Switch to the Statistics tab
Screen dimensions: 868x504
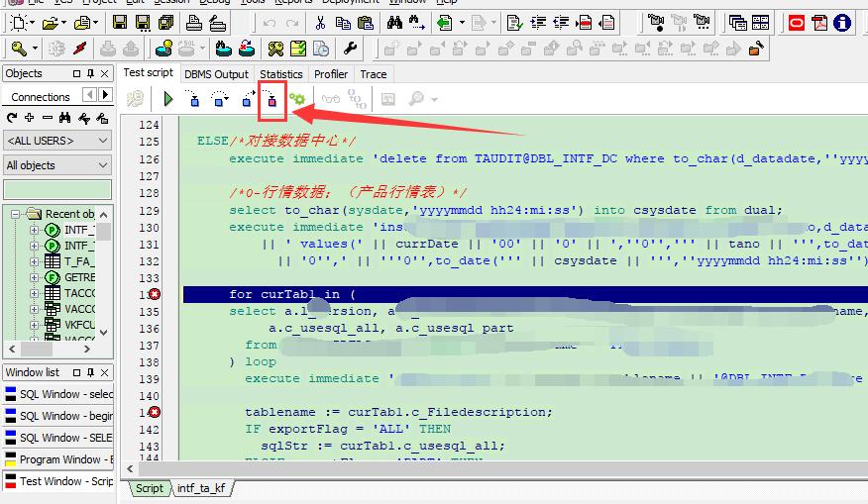tap(281, 74)
